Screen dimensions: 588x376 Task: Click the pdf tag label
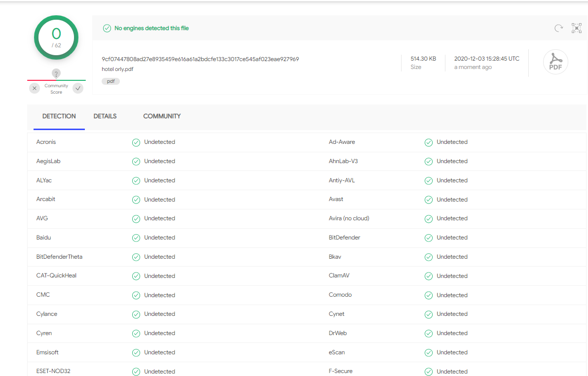tap(110, 81)
